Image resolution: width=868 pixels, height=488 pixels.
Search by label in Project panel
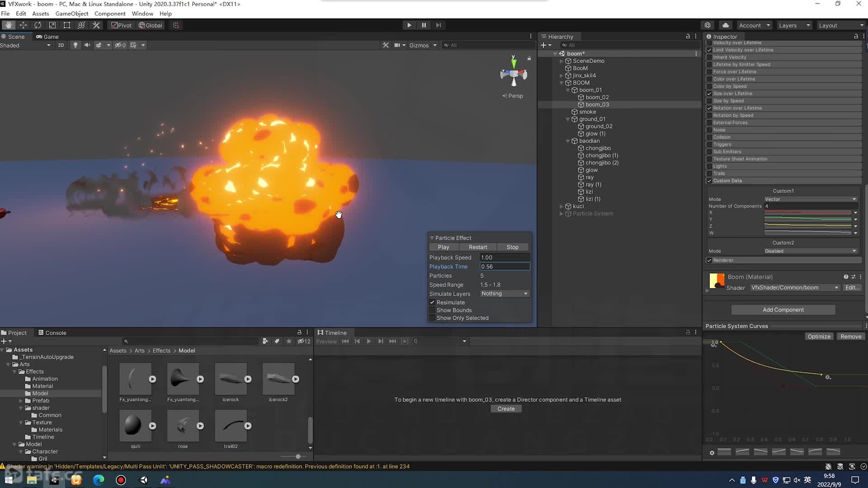277,341
